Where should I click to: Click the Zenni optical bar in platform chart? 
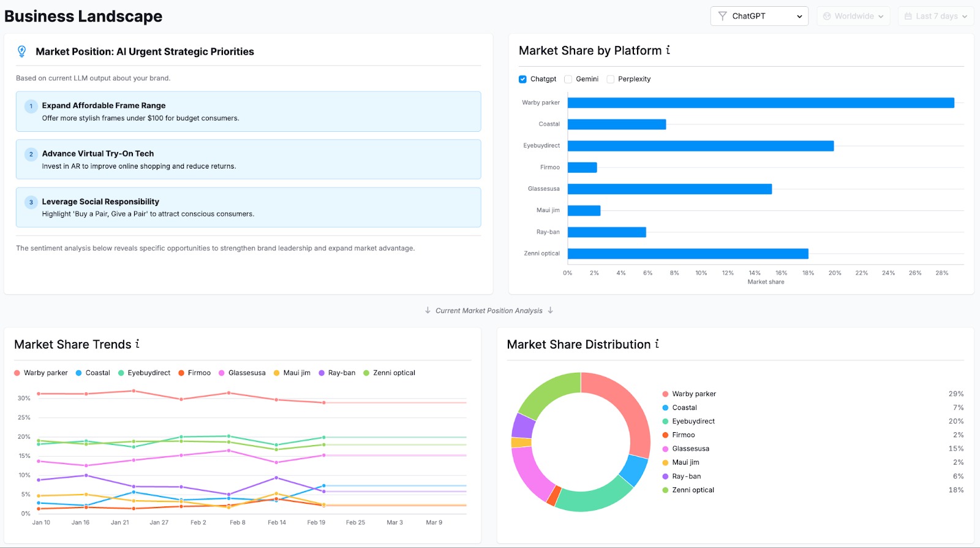(688, 254)
